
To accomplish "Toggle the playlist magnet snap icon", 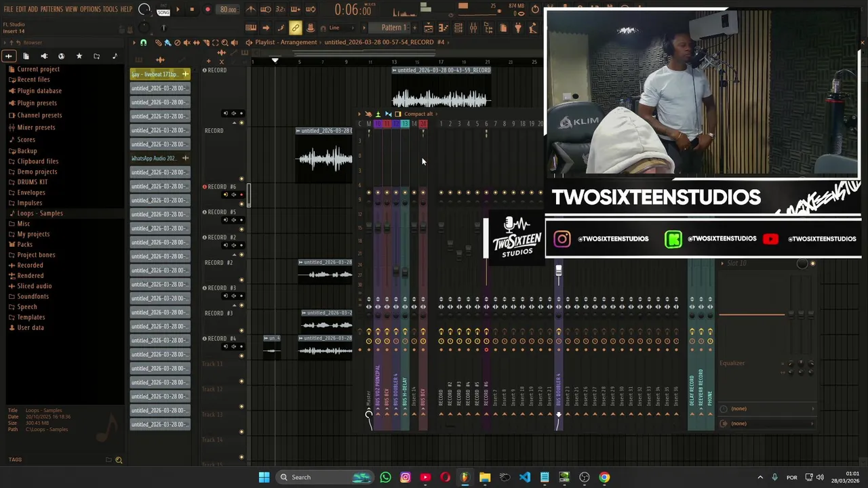I will click(x=143, y=43).
